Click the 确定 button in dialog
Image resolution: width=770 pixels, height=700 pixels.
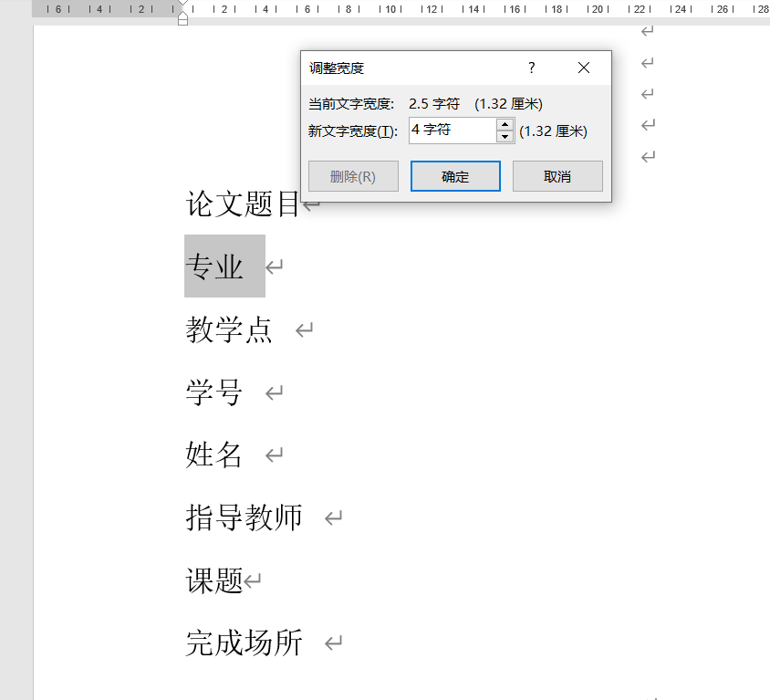[455, 176]
